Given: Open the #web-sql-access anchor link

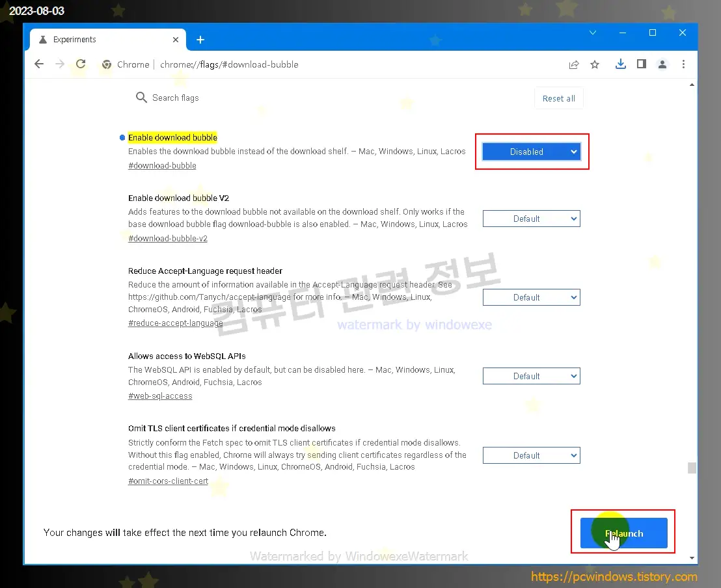Looking at the screenshot, I should 160,396.
